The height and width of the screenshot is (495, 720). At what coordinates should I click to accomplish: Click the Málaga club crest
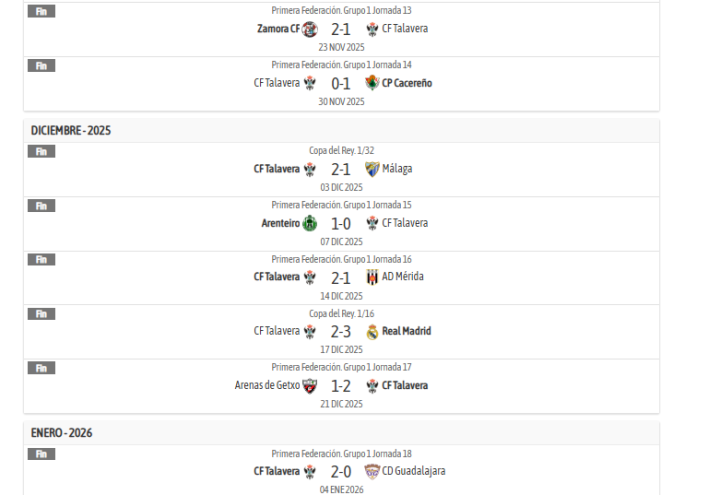[372, 169]
